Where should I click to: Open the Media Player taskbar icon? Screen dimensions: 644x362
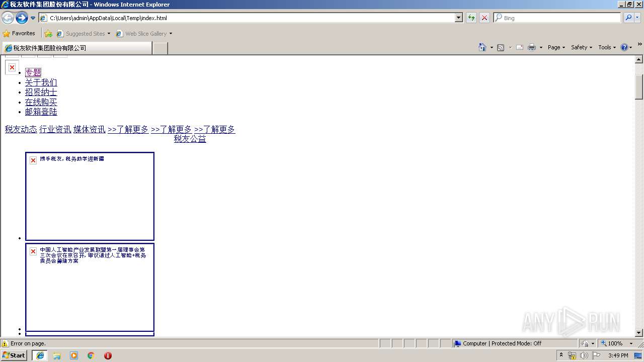[x=74, y=355]
